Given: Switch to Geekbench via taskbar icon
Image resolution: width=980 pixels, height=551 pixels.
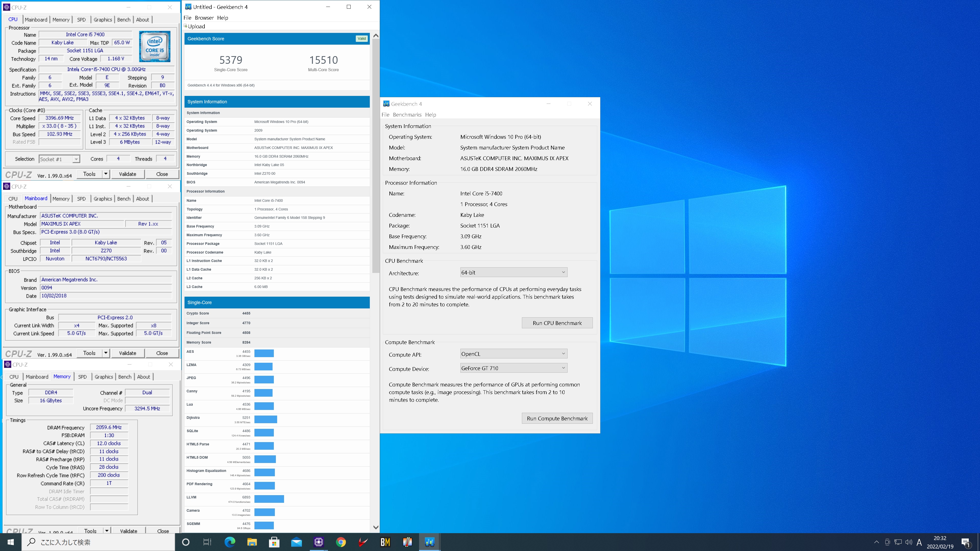Looking at the screenshot, I should point(430,542).
